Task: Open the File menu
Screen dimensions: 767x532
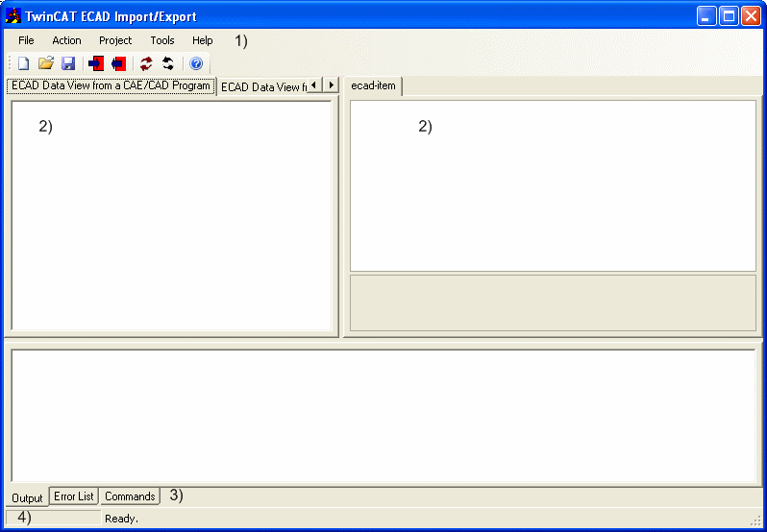Action: pyautogui.click(x=26, y=40)
